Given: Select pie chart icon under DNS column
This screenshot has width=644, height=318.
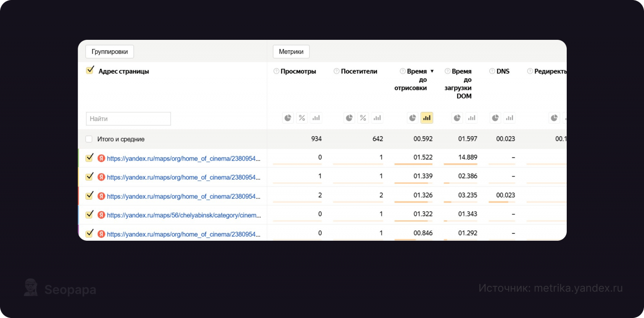Looking at the screenshot, I should [x=495, y=118].
